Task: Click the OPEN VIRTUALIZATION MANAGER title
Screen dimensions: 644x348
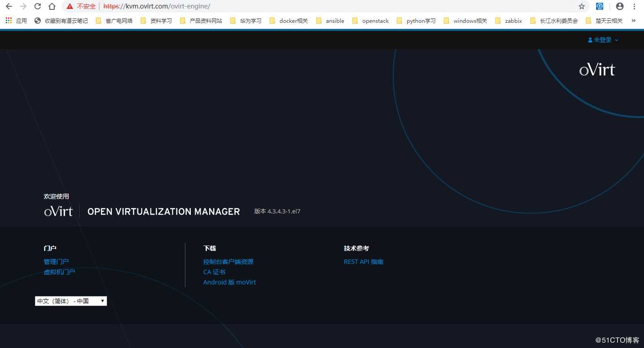Action: [163, 212]
